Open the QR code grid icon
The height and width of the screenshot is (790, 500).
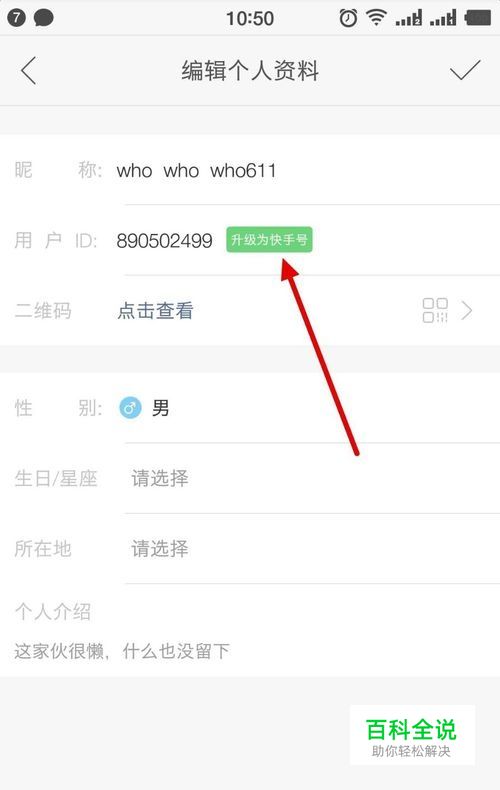(x=435, y=310)
